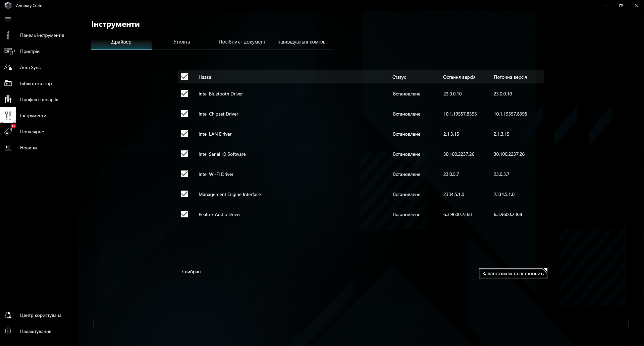Select the Профілі сценаріїв icon

coord(8,99)
